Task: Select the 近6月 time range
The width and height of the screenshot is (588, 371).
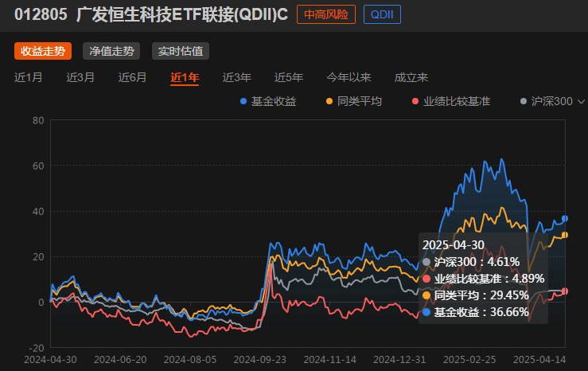Action: pyautogui.click(x=132, y=77)
